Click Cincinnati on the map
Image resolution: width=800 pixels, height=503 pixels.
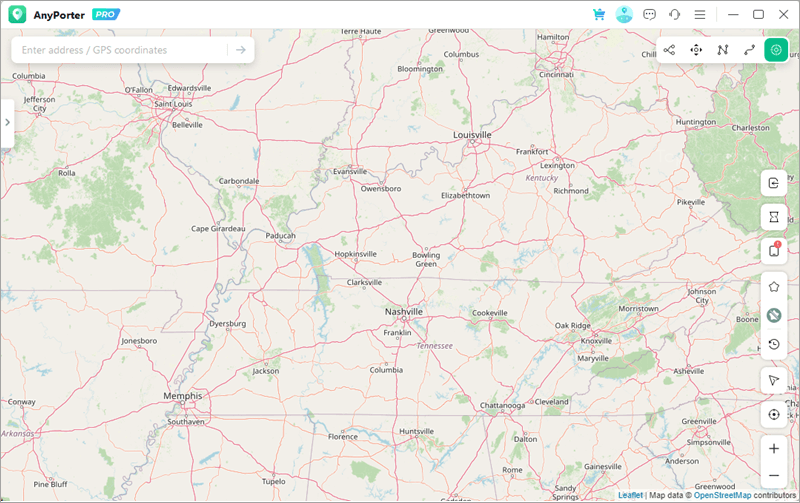coord(556,74)
